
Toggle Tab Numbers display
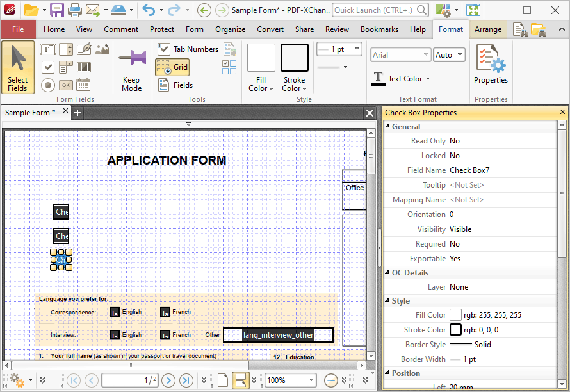click(x=188, y=49)
